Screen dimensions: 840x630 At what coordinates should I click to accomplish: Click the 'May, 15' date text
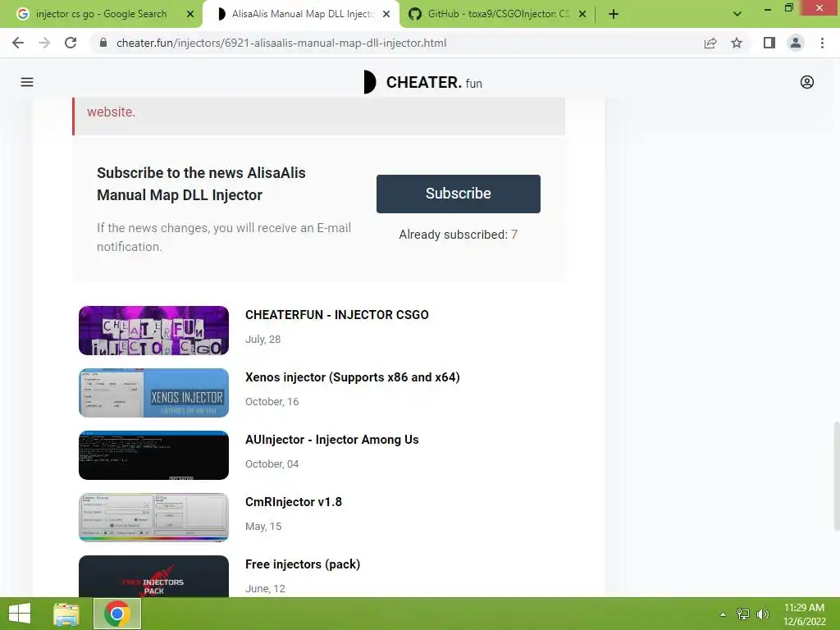[263, 526]
